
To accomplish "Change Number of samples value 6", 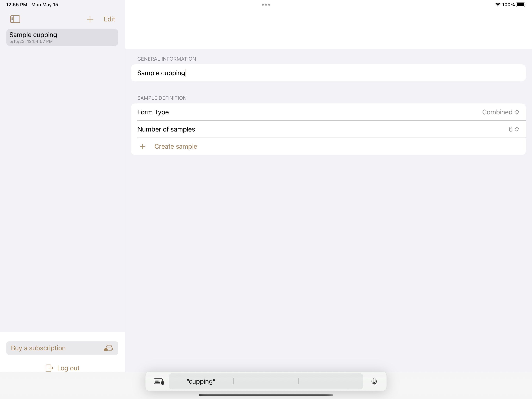I will pos(514,129).
